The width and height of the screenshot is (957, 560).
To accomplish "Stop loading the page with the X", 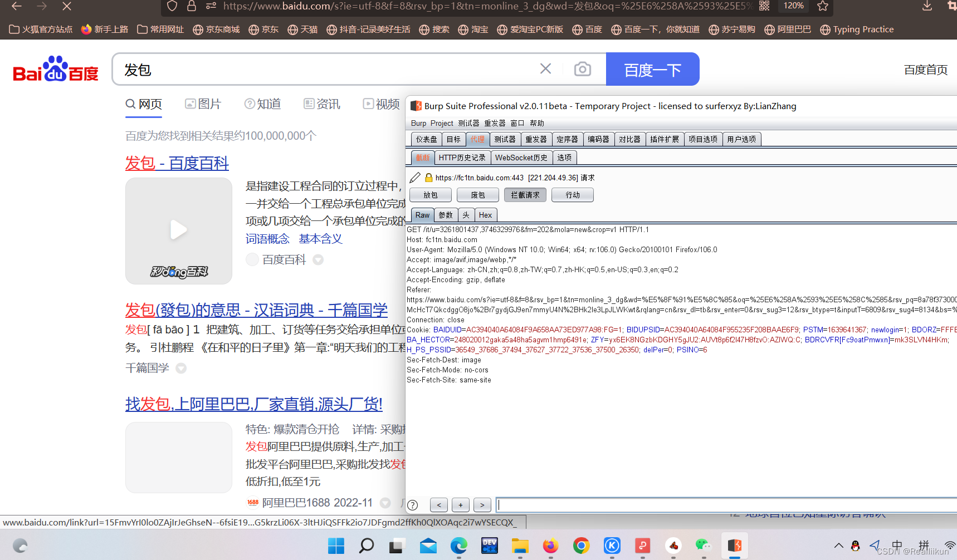I will (x=67, y=6).
